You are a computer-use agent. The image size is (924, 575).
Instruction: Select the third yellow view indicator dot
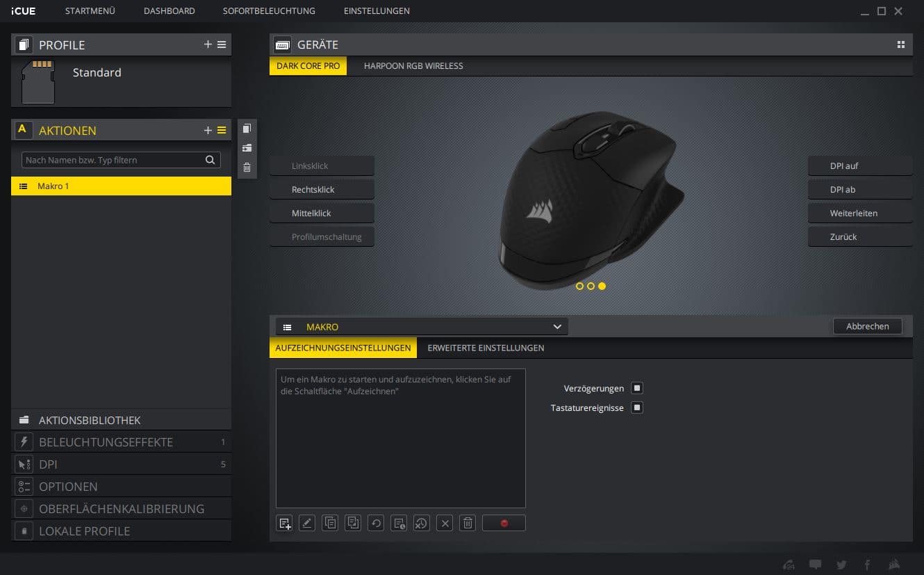click(602, 286)
